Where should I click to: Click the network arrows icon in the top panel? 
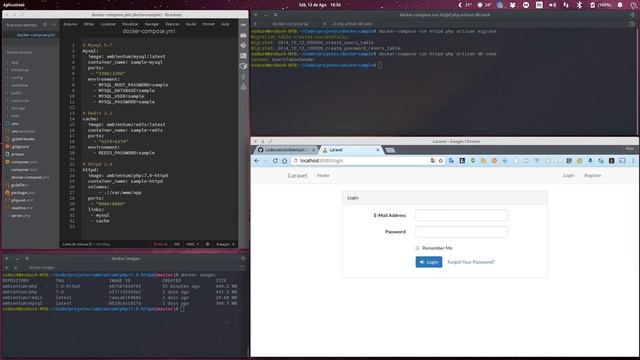[x=566, y=5]
